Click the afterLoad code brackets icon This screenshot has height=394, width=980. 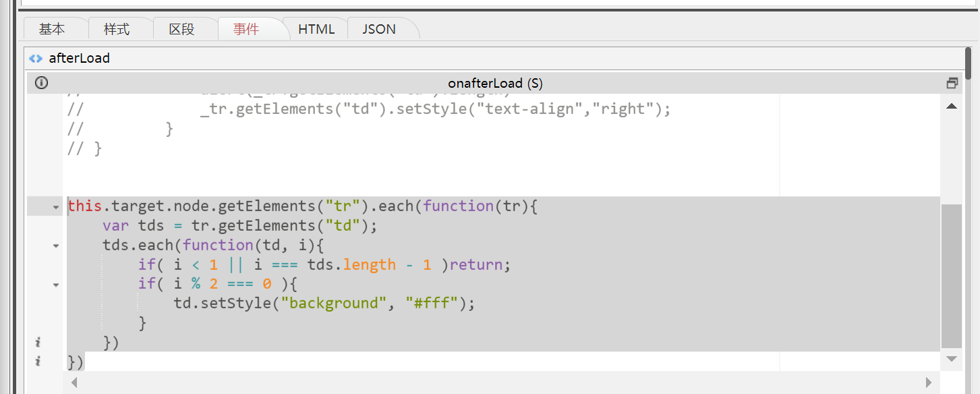36,58
